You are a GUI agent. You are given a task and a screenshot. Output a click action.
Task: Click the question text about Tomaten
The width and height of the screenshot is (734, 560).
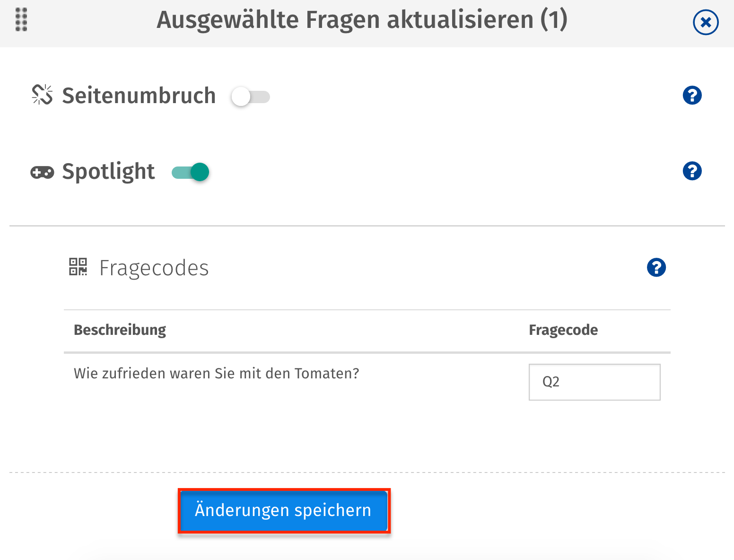point(216,373)
